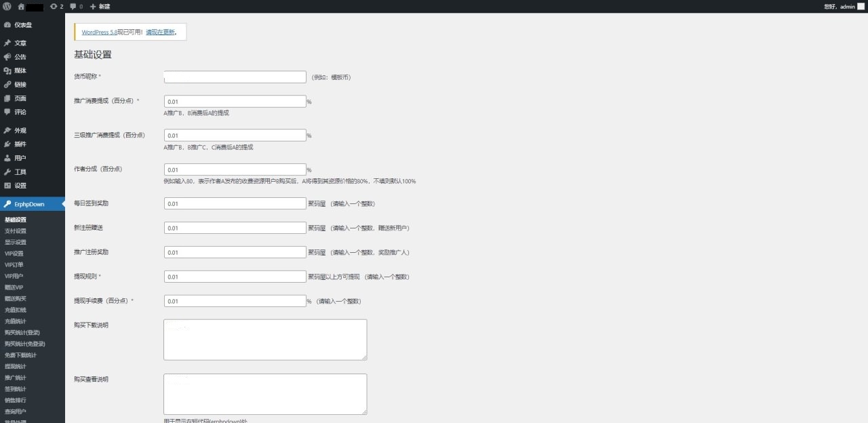Open 赠送购买 submenu
This screenshot has width=868, height=423.
pyautogui.click(x=16, y=298)
